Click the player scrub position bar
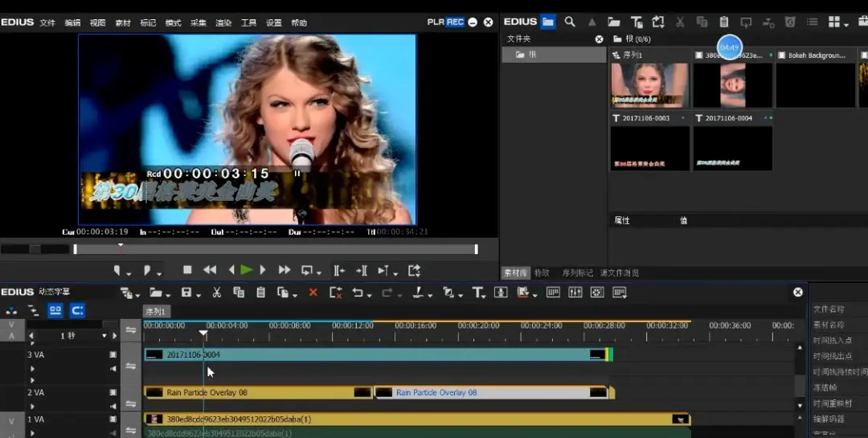 tap(275, 249)
